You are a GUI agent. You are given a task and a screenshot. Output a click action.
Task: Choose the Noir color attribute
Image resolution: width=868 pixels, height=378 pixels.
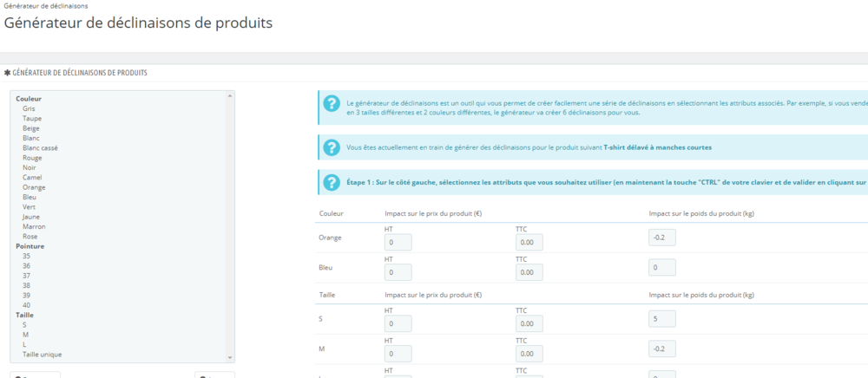pyautogui.click(x=30, y=167)
